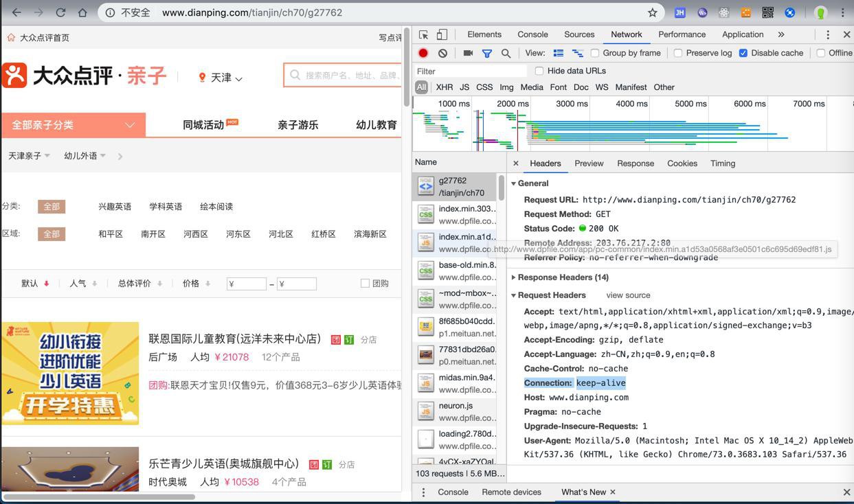Filter by the 和平区 district

(111, 234)
